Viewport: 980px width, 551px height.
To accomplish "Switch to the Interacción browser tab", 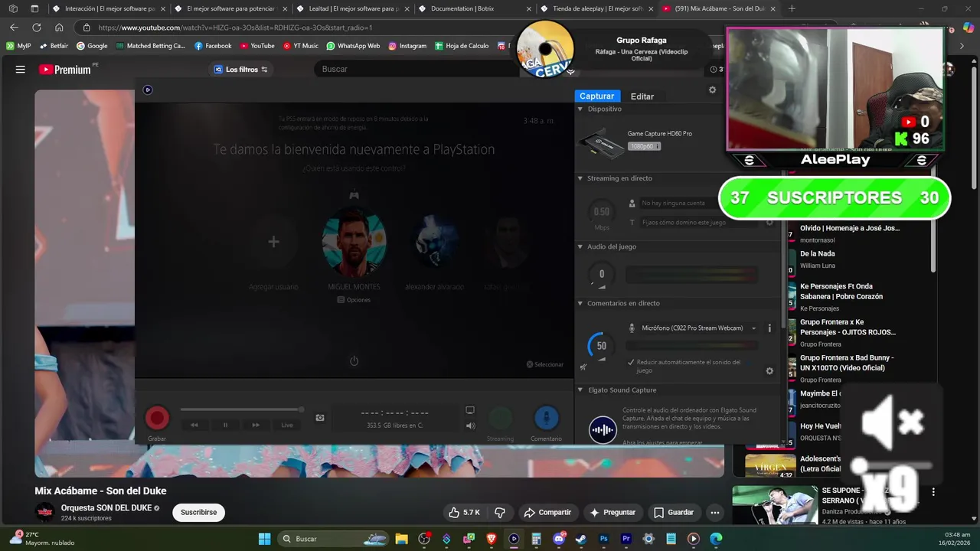I will (x=108, y=8).
